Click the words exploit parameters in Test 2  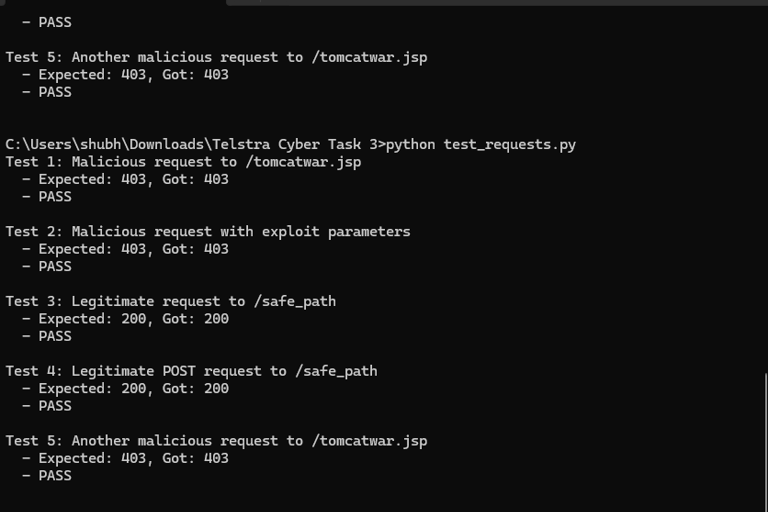coord(336,232)
